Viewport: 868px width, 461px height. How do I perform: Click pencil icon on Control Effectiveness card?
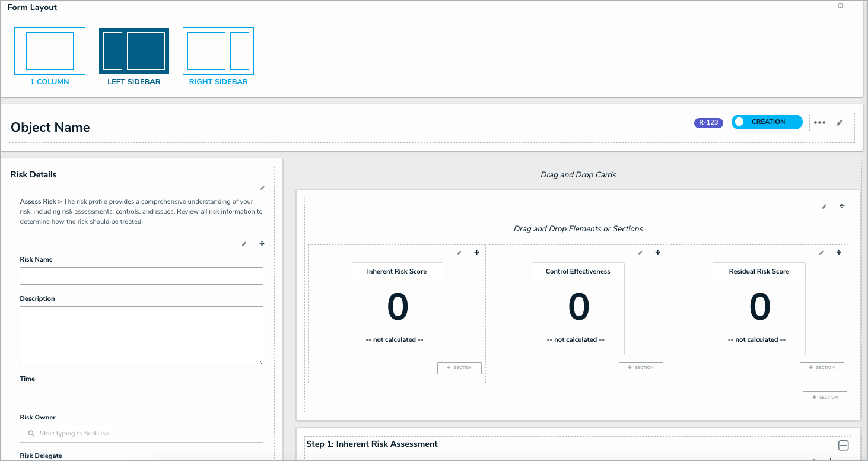pos(640,253)
